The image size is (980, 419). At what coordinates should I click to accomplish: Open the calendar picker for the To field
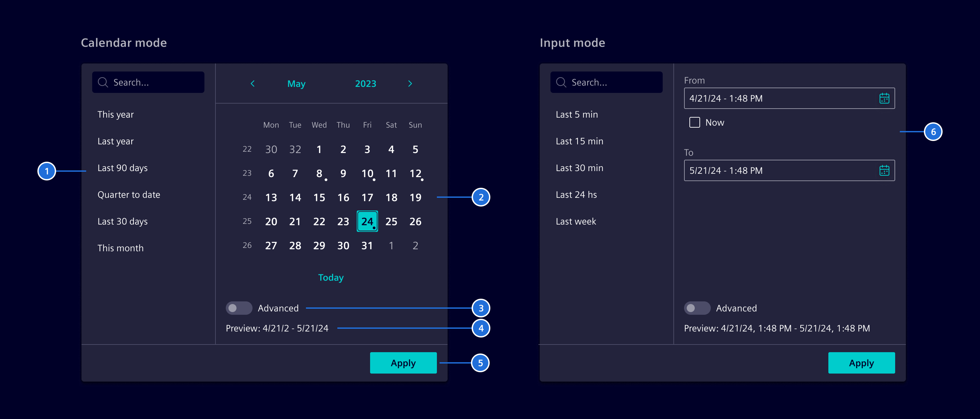[x=885, y=170]
